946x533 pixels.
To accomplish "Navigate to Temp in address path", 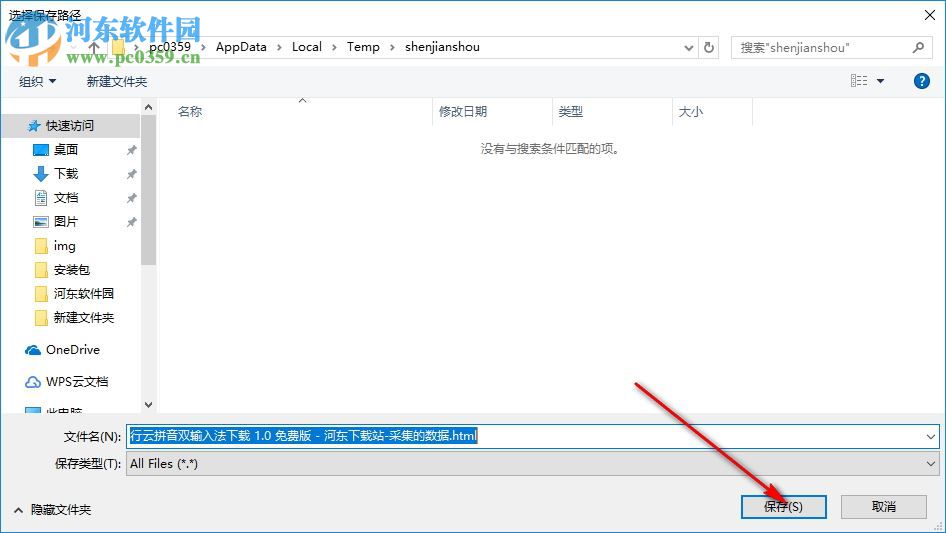I will click(x=363, y=47).
